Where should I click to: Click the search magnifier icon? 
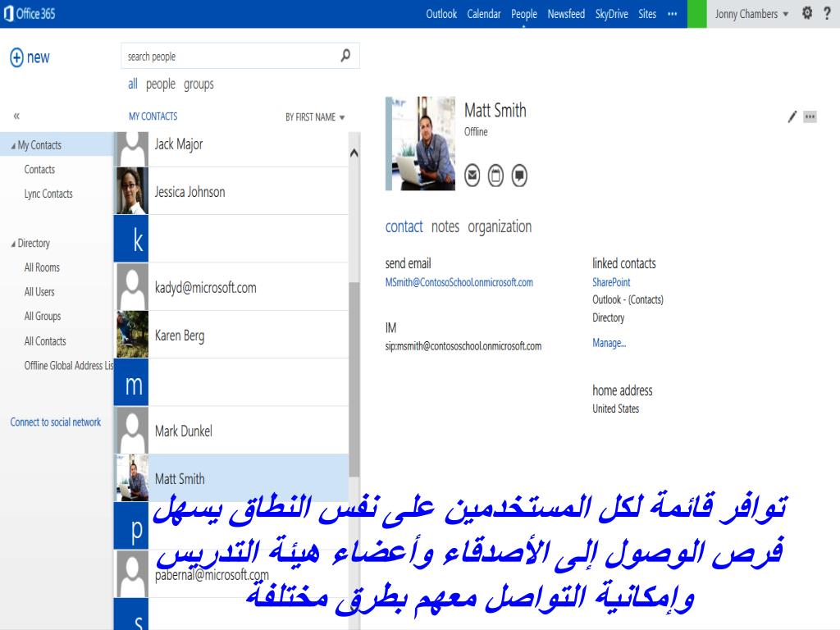tap(345, 55)
